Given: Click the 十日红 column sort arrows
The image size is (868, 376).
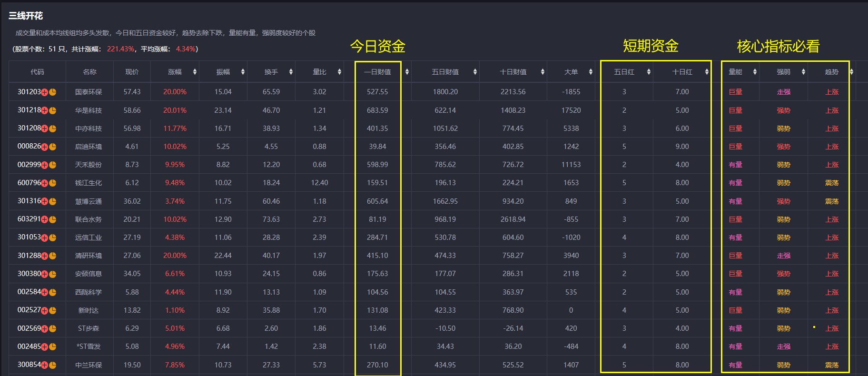Looking at the screenshot, I should tap(707, 72).
